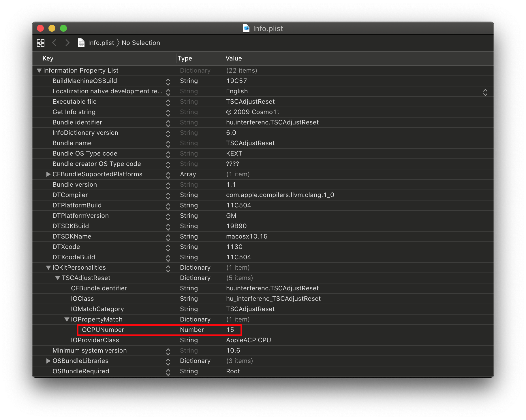Select the IOCPUNumber value 15
The image size is (526, 420).
[230, 330]
